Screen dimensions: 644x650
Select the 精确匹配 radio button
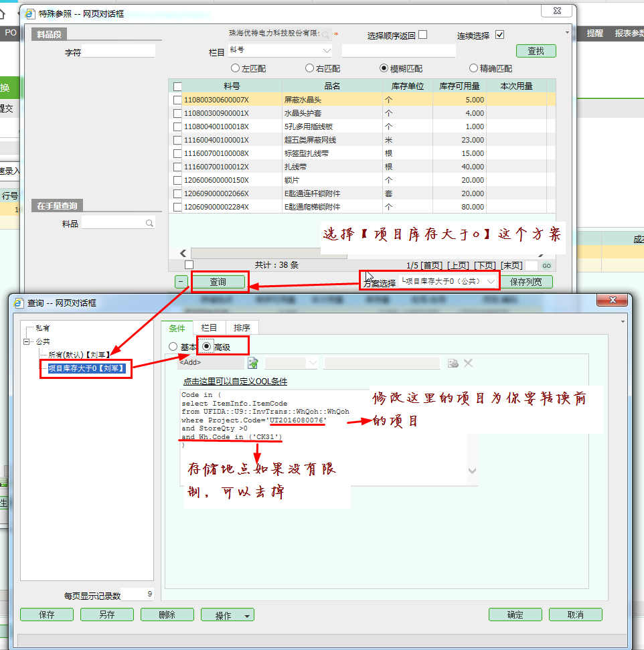pos(474,68)
